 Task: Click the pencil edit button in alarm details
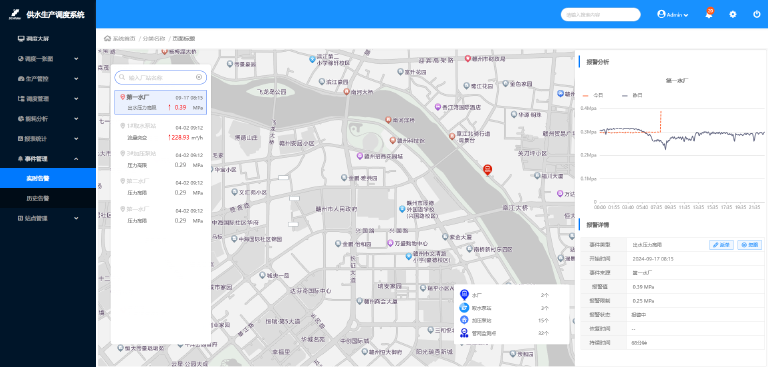[x=721, y=245]
